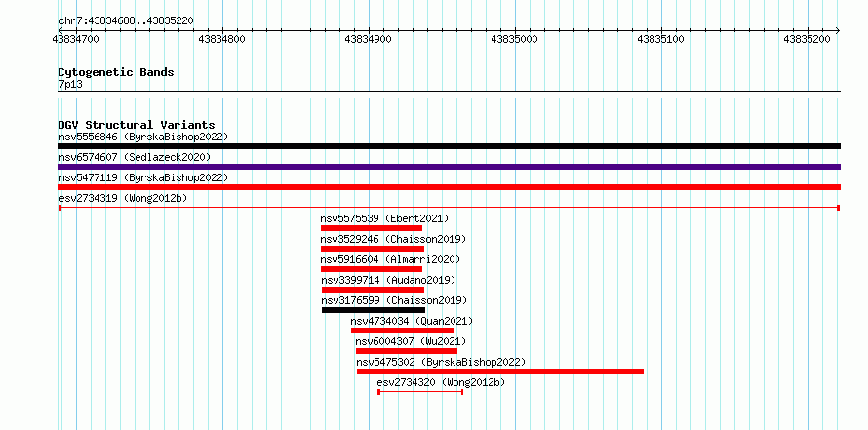Screen dimensions: 868x430
Task: Click the Cytogenetic Bands track title
Action: point(116,72)
